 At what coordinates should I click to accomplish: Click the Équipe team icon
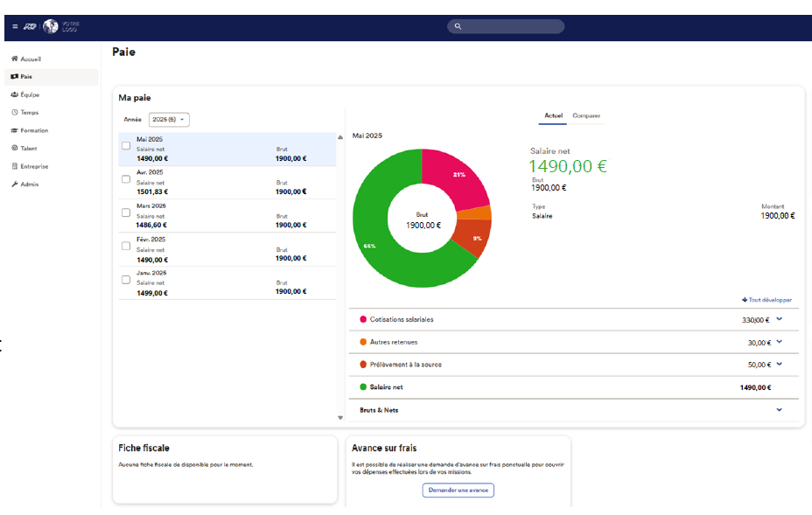click(x=15, y=94)
